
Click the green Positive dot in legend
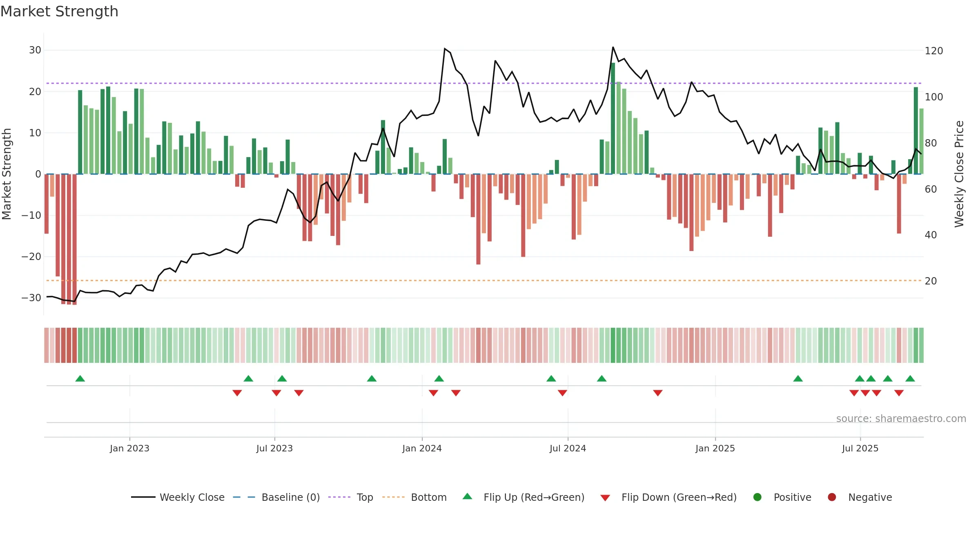click(757, 497)
